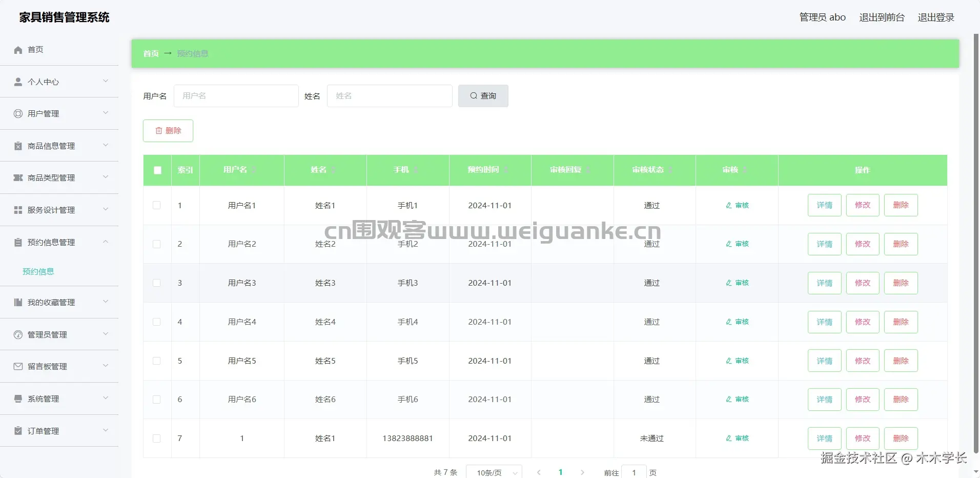Viewport: 980px width, 478px height.
Task: Expand the 商品类型管理 menu chevron
Action: click(x=106, y=177)
